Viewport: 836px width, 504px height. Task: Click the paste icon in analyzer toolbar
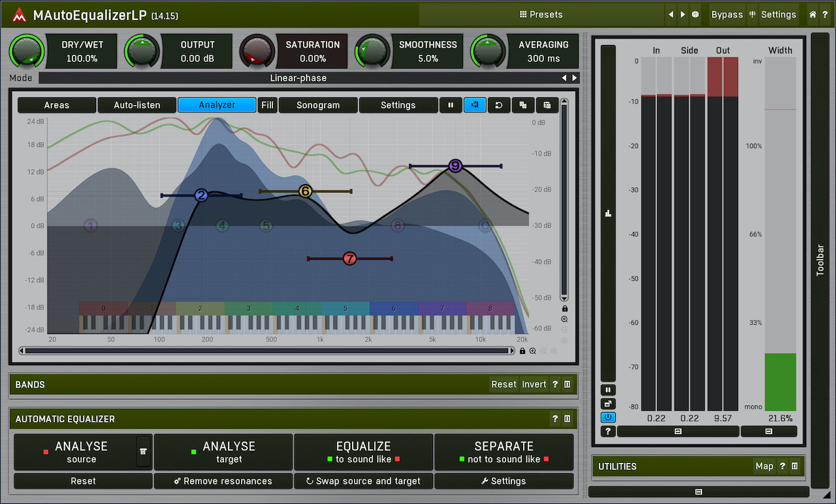[x=547, y=105]
